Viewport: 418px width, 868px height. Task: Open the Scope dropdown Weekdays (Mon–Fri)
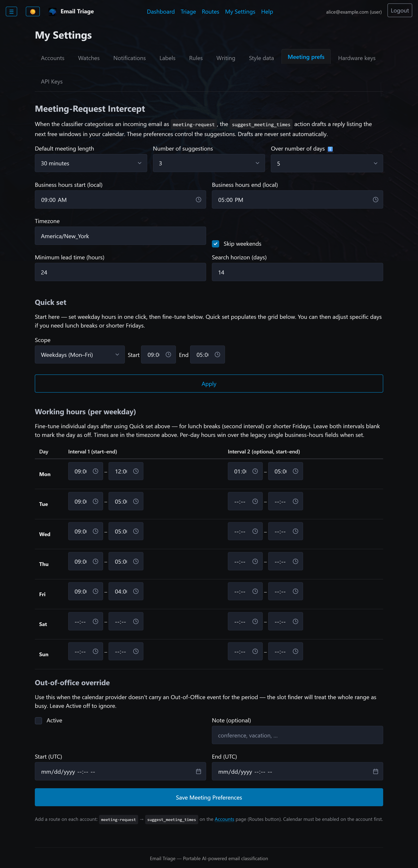80,355
